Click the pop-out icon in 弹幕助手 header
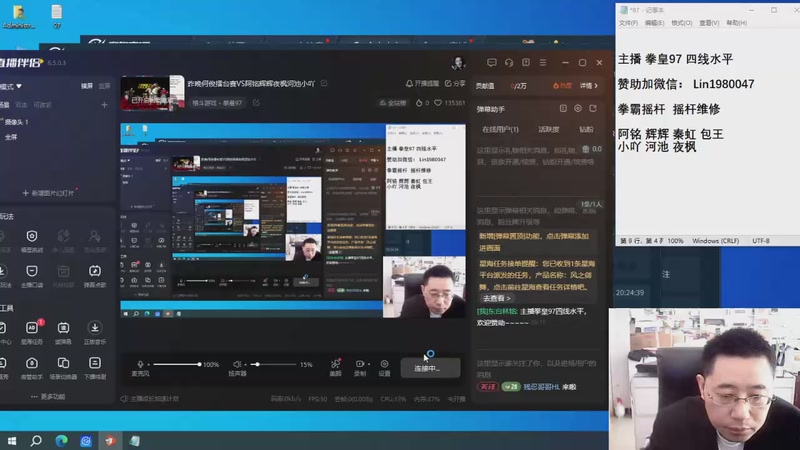This screenshot has height=450, width=800. (x=593, y=108)
